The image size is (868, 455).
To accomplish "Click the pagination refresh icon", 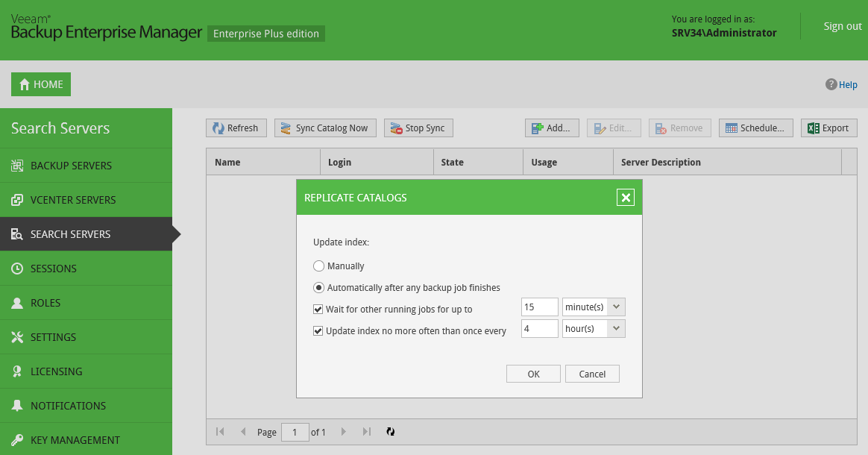I will 391,432.
